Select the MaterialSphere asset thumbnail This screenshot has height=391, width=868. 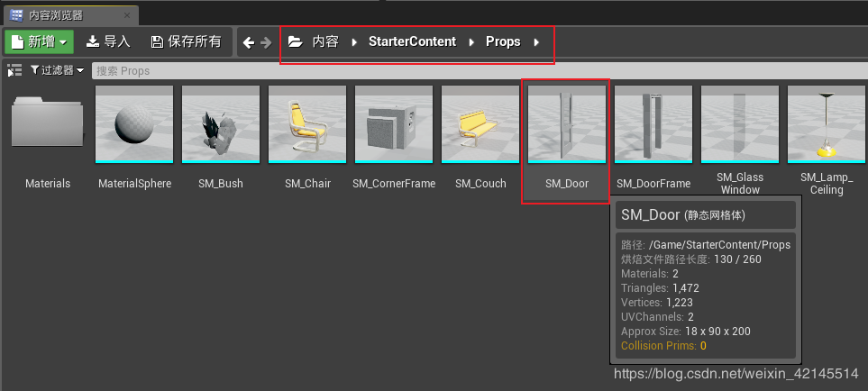point(134,125)
